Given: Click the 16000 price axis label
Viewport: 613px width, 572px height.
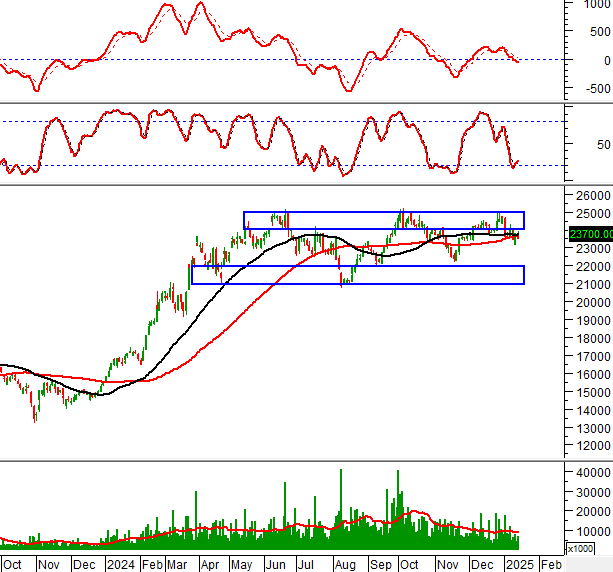Looking at the screenshot, I should click(593, 375).
